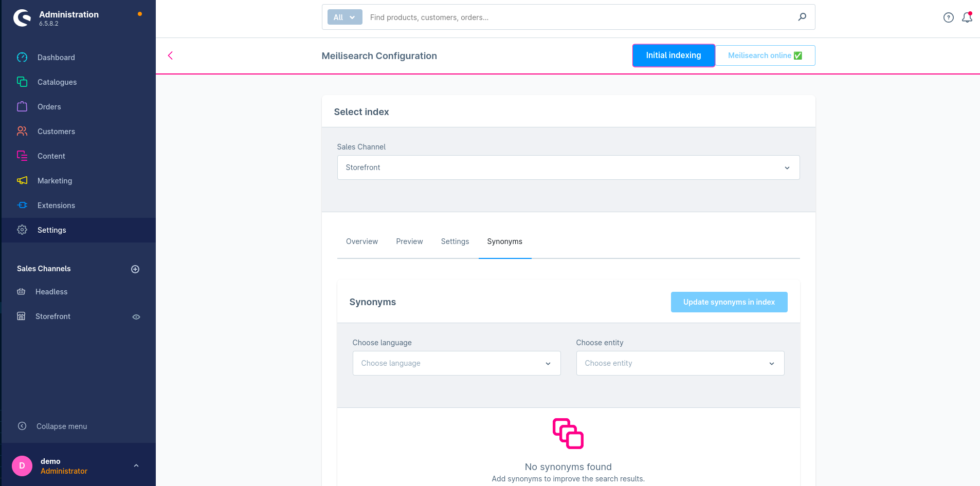Click the search magnifier icon

[802, 17]
